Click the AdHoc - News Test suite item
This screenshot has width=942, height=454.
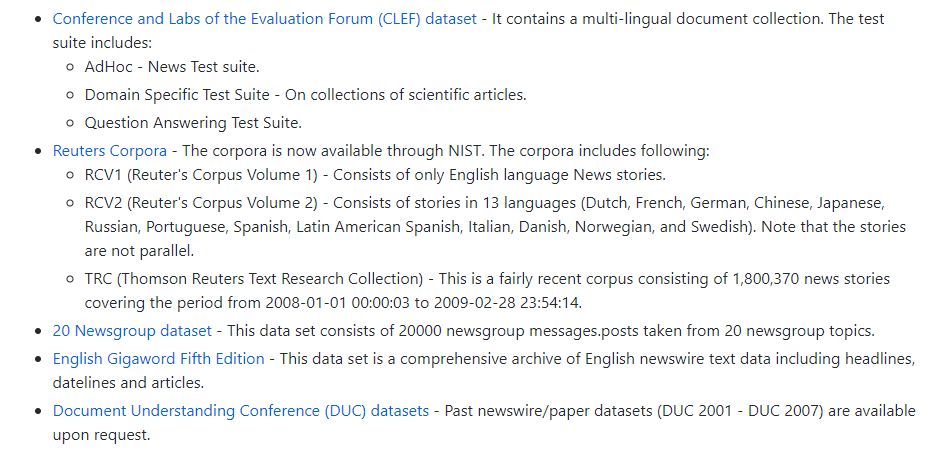172,67
